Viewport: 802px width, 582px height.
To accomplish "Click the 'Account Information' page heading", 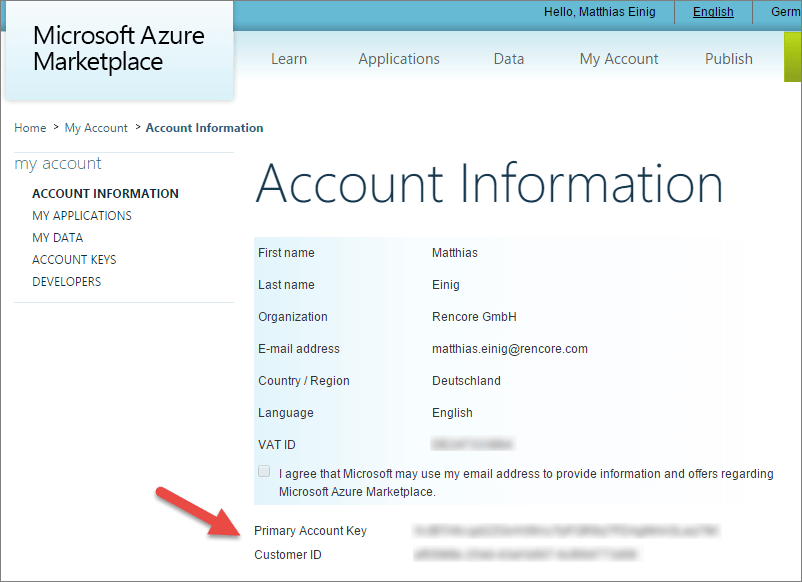I will click(x=489, y=183).
